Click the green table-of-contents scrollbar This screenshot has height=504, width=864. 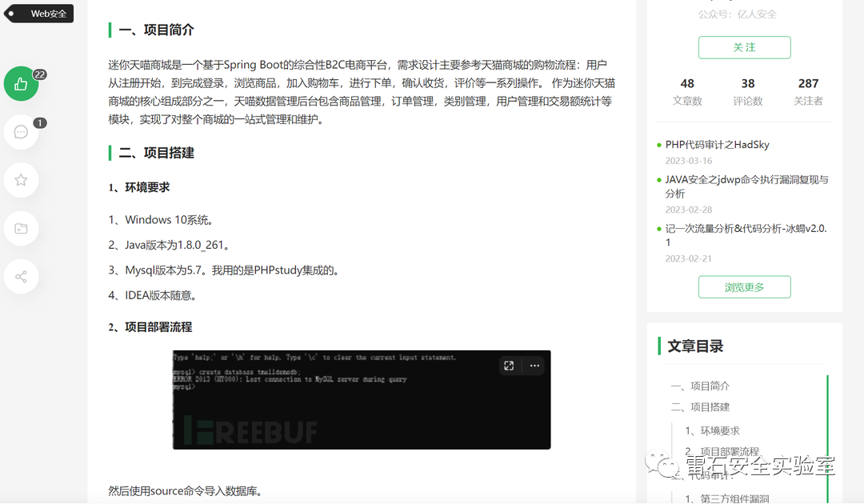pyautogui.click(x=827, y=439)
